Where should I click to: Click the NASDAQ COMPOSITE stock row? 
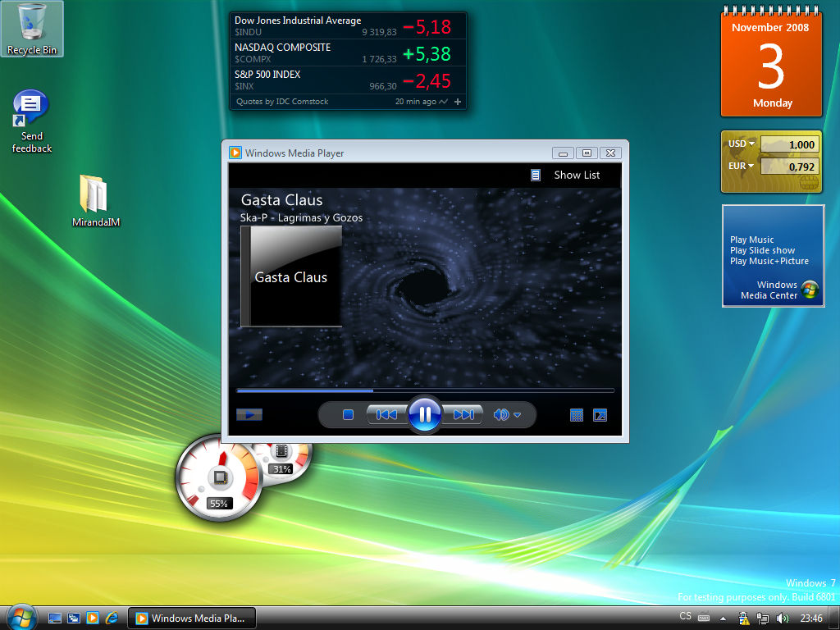coord(348,52)
